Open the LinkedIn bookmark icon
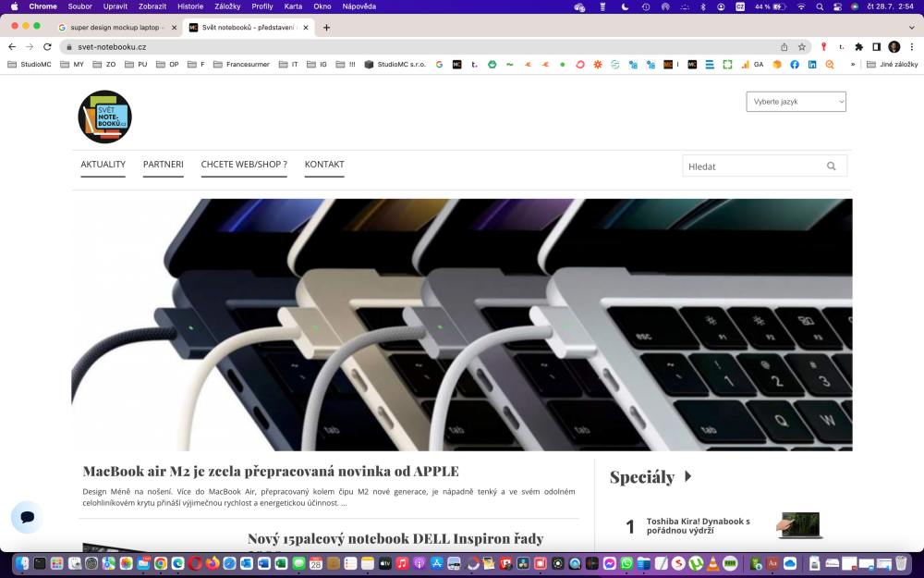Image resolution: width=924 pixels, height=578 pixels. [x=811, y=65]
